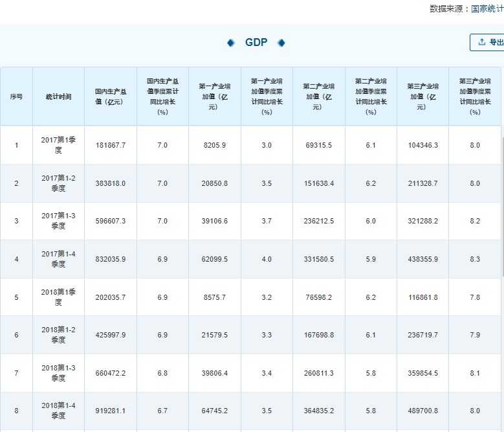Click the 第一产业增加值 (亿元) column header
Viewport: 504px width, 432px height.
tap(214, 97)
